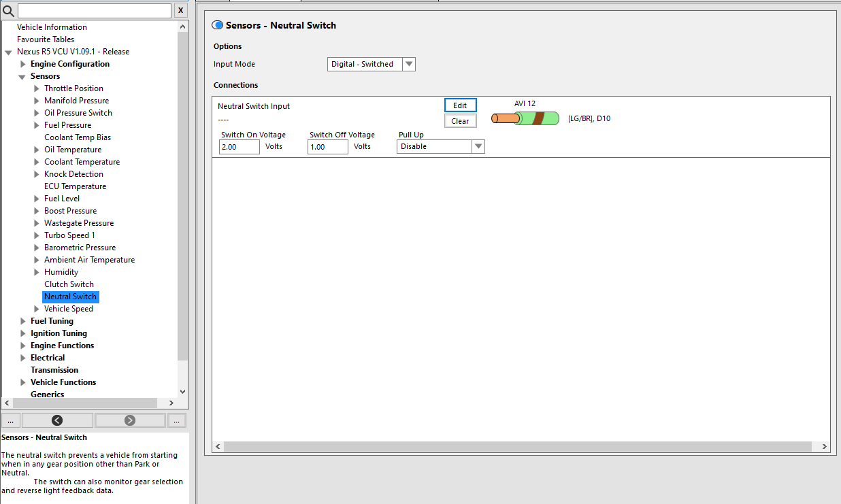Click the connections panel horizontal scrollbar
The width and height of the screenshot is (841, 504).
point(517,447)
